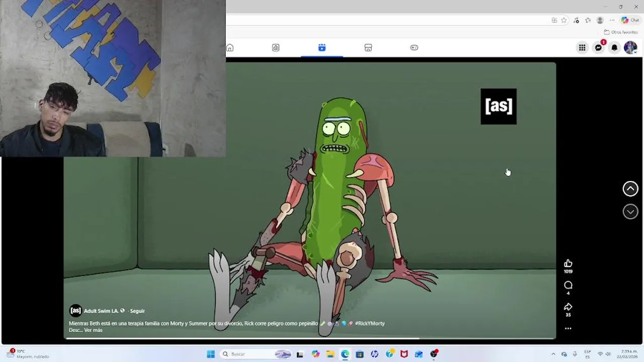Go to previous reel with up arrow
This screenshot has width=644, height=362.
coord(630,189)
